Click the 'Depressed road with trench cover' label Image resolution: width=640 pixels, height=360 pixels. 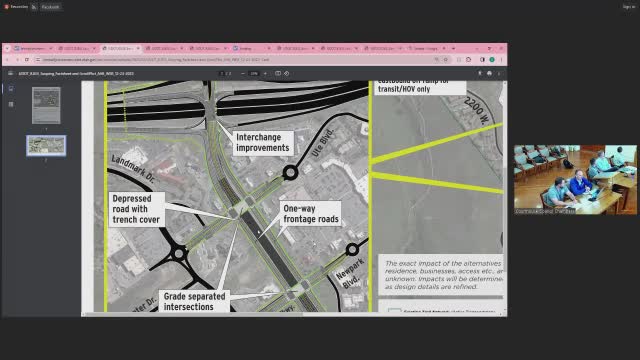[137, 209]
